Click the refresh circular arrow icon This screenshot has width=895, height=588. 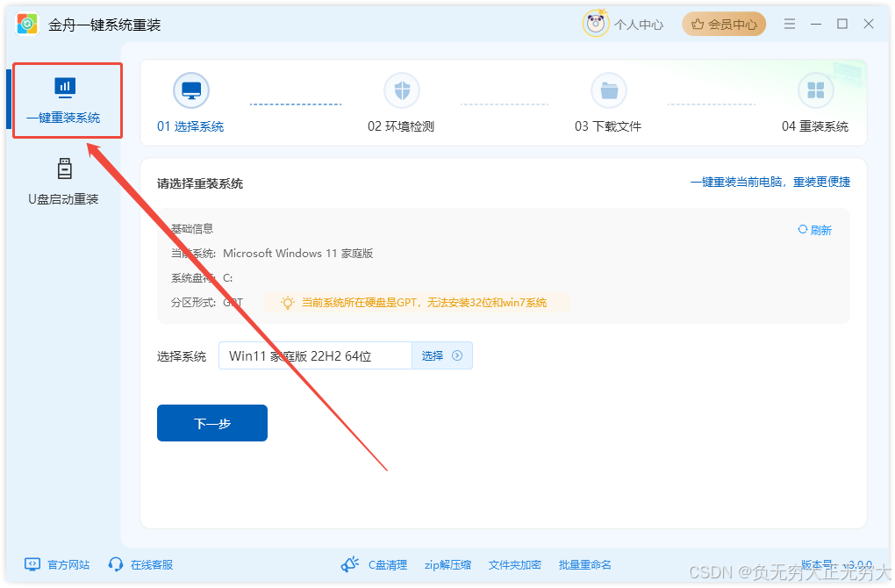[803, 229]
